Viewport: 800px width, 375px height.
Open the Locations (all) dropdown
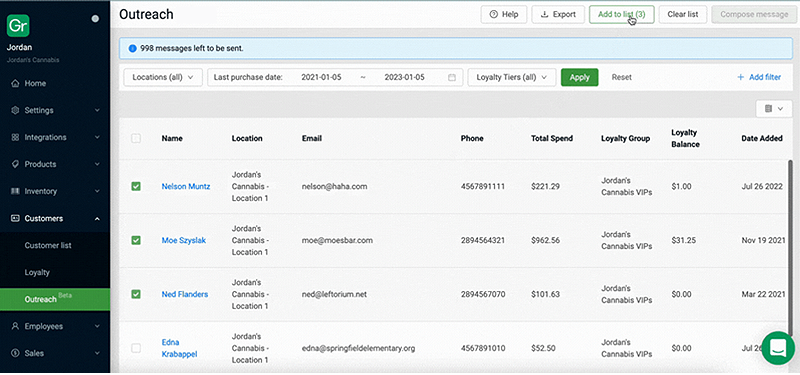(163, 78)
